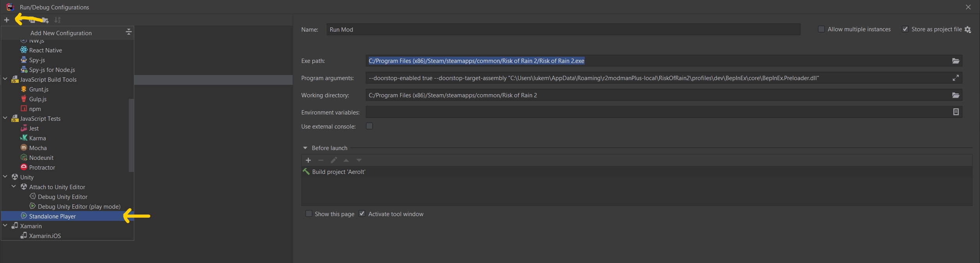Click the Add New Configuration plus icon

(x=7, y=20)
